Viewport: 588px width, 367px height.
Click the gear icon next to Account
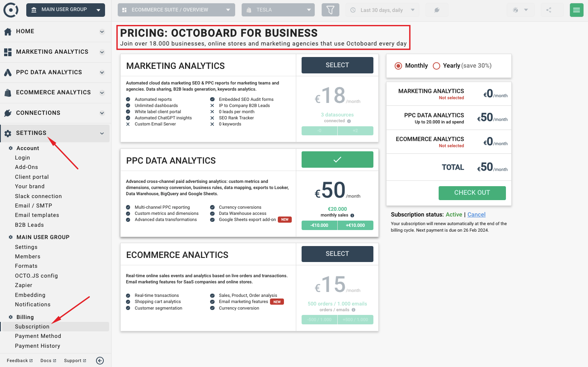(x=11, y=148)
